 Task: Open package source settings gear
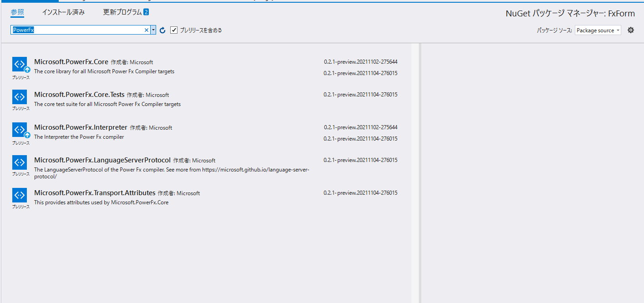click(630, 30)
